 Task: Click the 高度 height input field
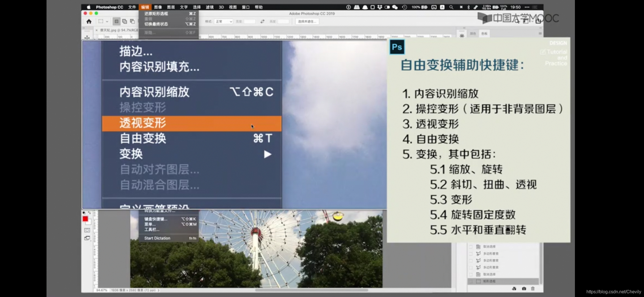(283, 21)
